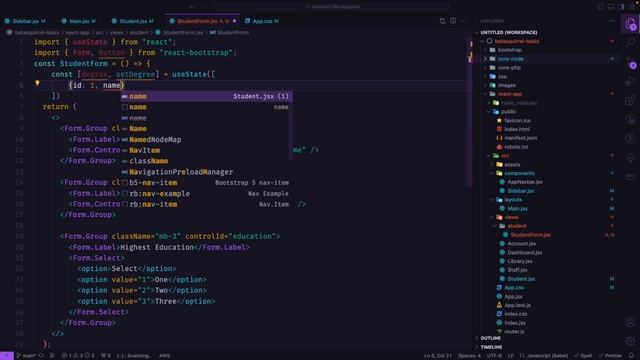Open Library.jsx in Explorer tree

tap(520, 261)
